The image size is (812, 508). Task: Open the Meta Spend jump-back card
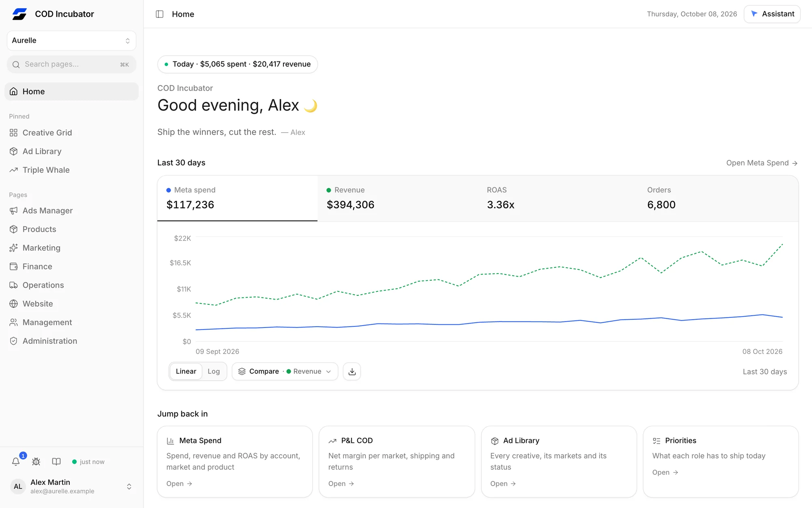point(235,462)
